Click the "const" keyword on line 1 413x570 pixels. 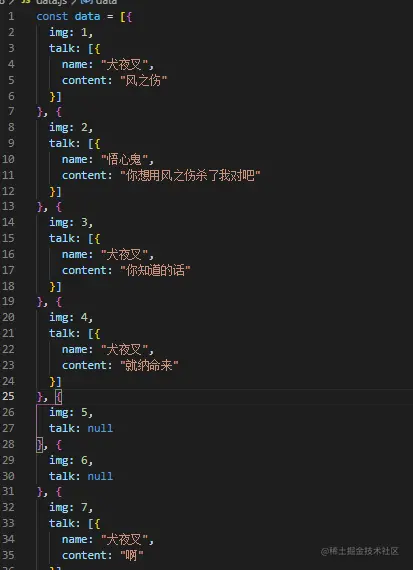point(52,16)
